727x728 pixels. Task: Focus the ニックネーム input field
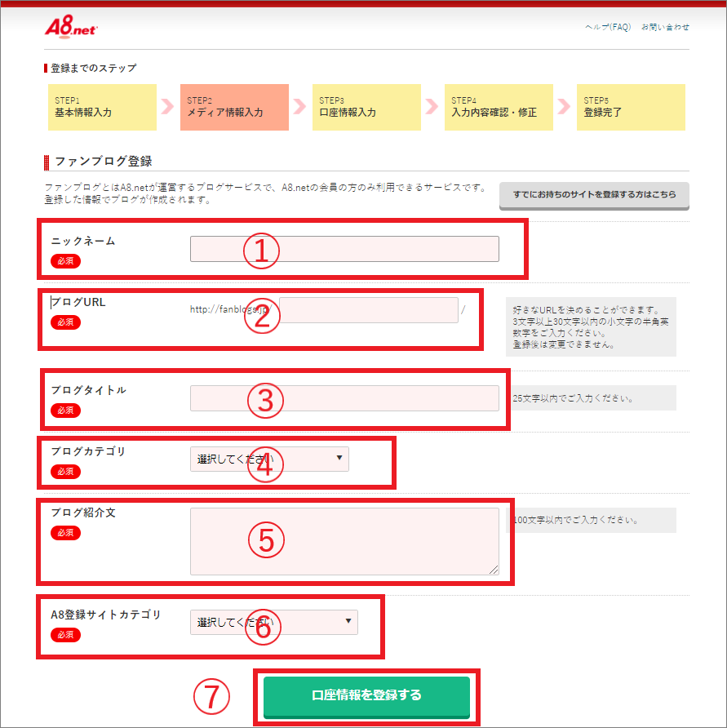point(344,249)
